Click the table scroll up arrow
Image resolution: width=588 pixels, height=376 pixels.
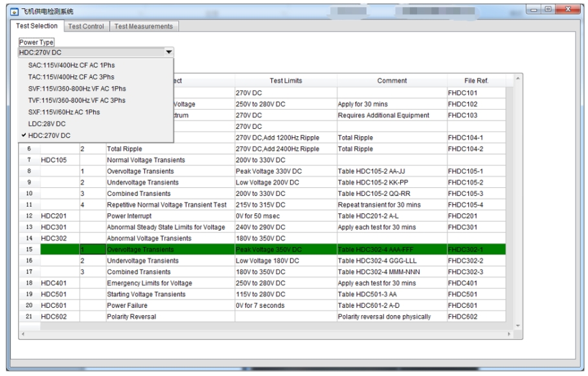click(x=518, y=78)
